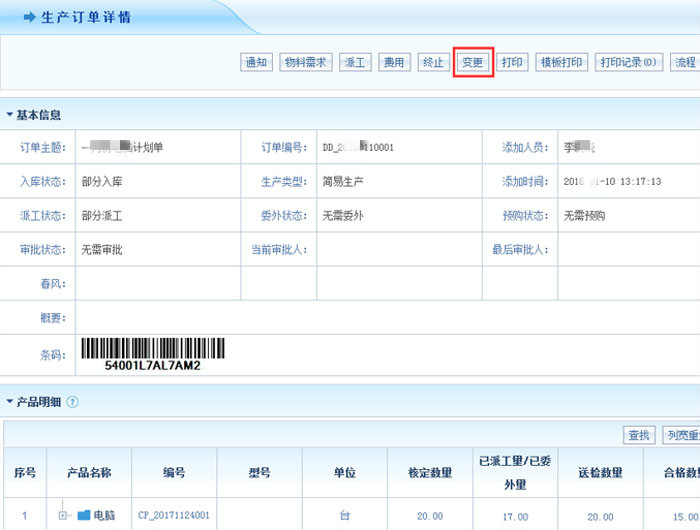Click the 产品名称 column header
Image resolution: width=700 pixels, height=530 pixels.
point(88,473)
